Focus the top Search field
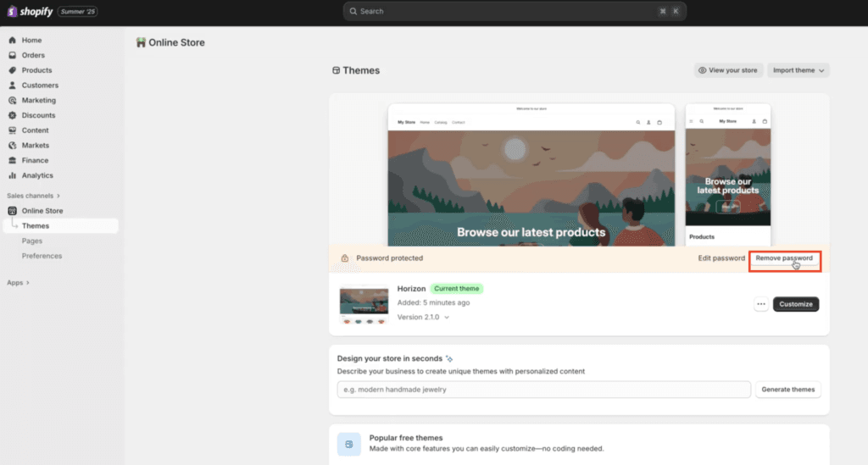The image size is (868, 465). pos(515,11)
